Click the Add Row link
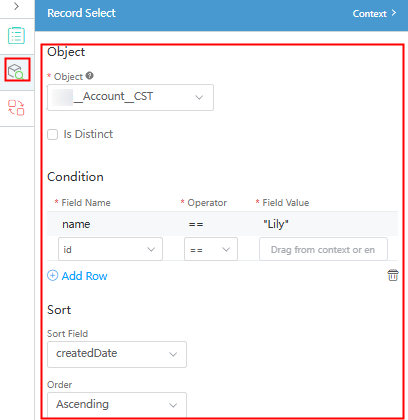 (x=84, y=276)
